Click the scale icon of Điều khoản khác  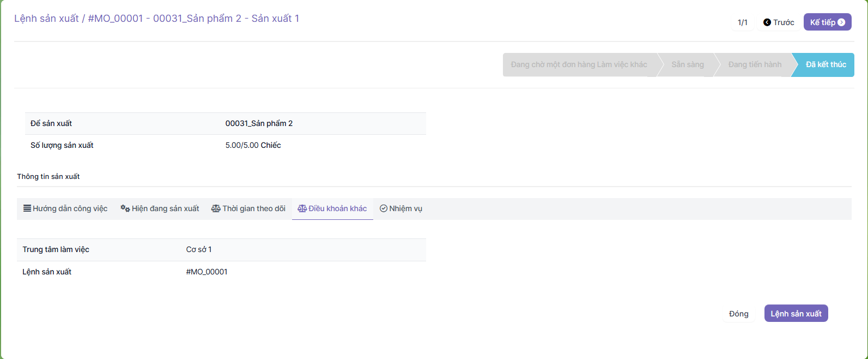302,208
